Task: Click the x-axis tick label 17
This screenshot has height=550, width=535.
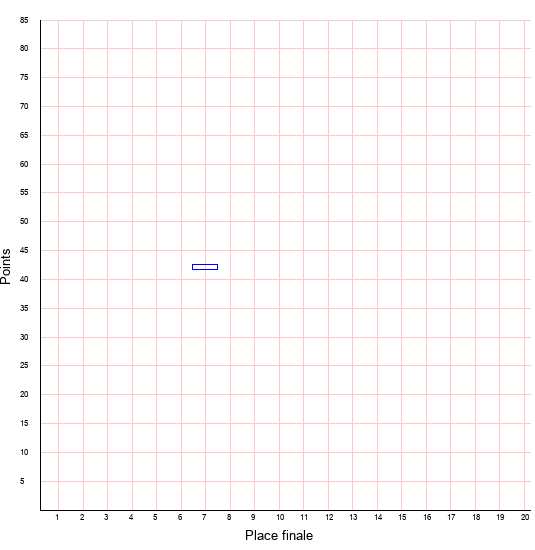Action: click(451, 517)
